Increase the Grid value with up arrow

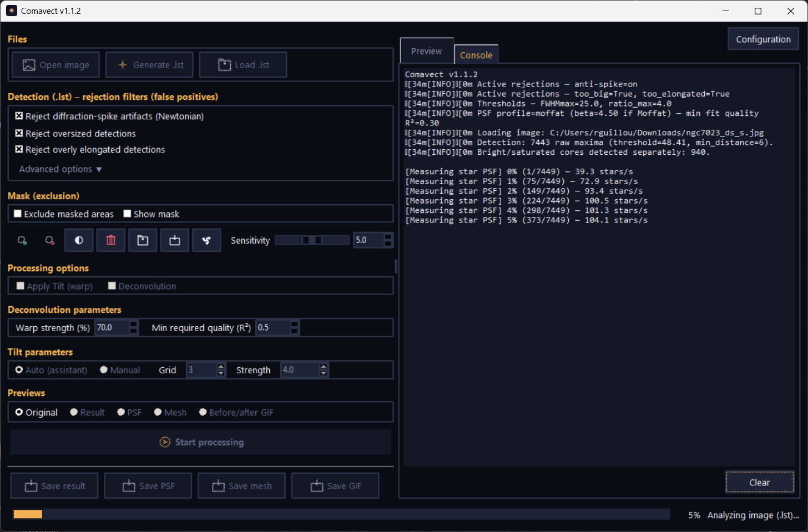click(221, 367)
